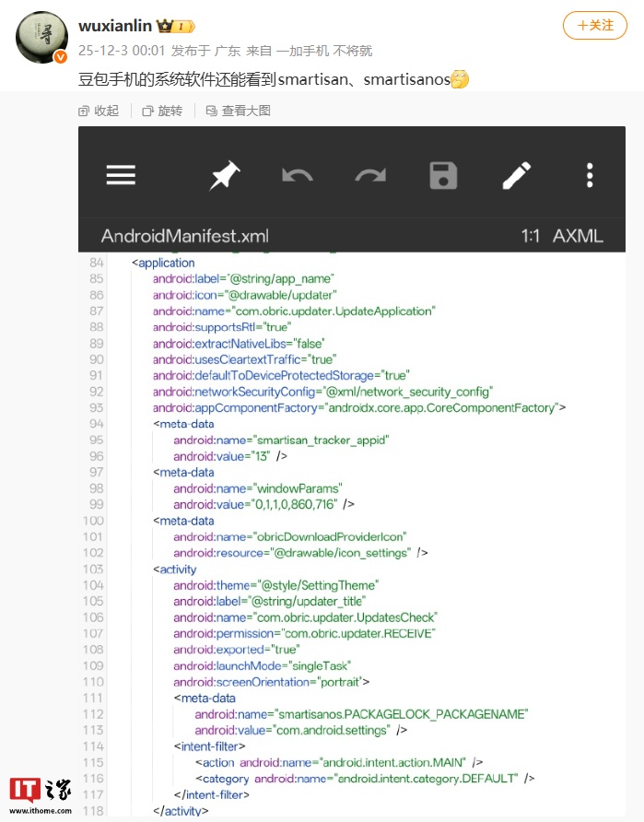Image resolution: width=644 pixels, height=822 pixels.
Task: Undo the last edit
Action: (x=298, y=175)
